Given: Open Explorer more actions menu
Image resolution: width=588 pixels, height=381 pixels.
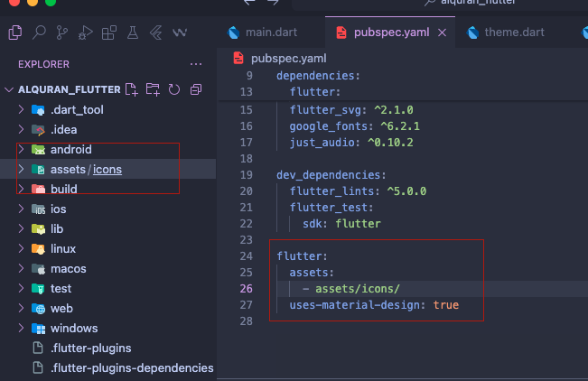Looking at the screenshot, I should [x=196, y=64].
